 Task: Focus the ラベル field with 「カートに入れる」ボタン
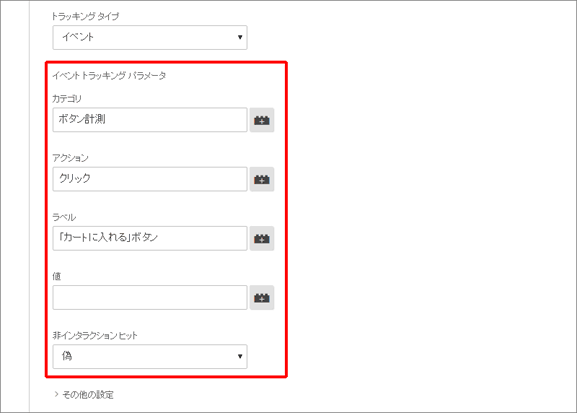(x=150, y=238)
